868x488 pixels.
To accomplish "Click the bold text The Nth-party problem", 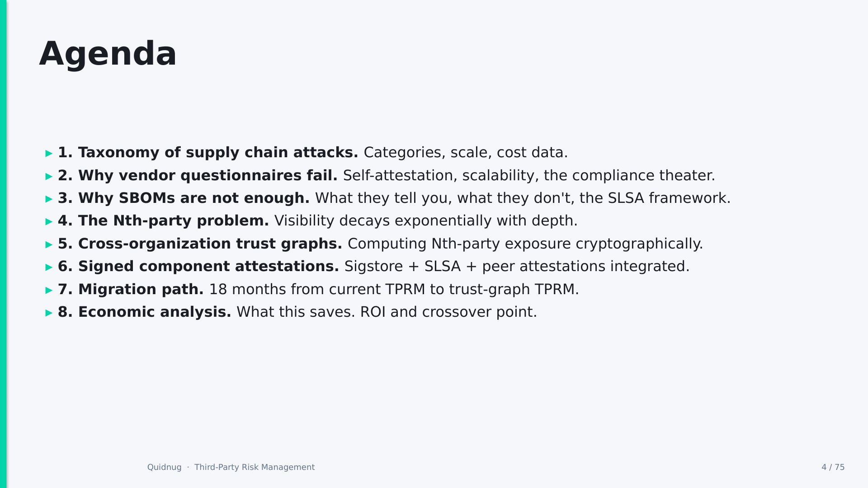I will coord(173,221).
